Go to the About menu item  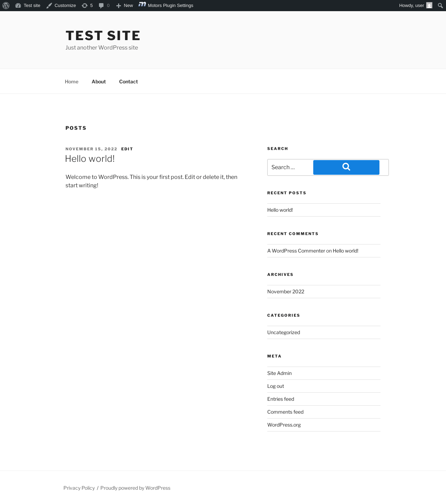99,82
